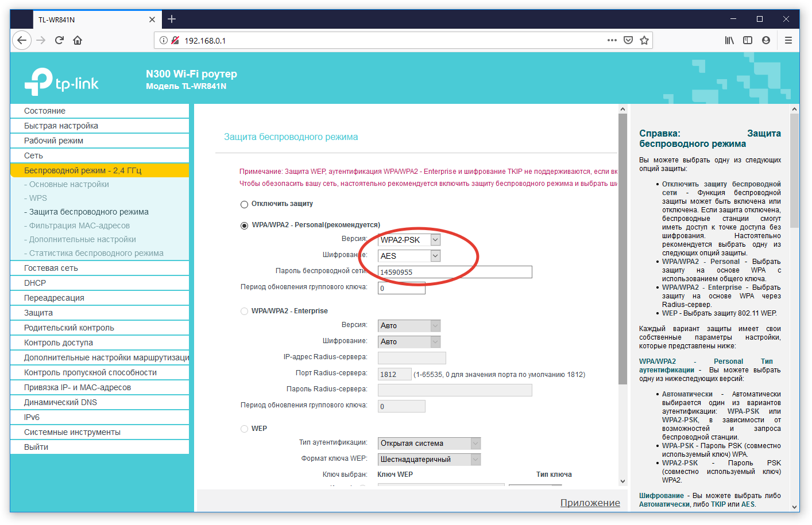Bookmark this page with star icon
This screenshot has width=812, height=525.
[x=644, y=40]
